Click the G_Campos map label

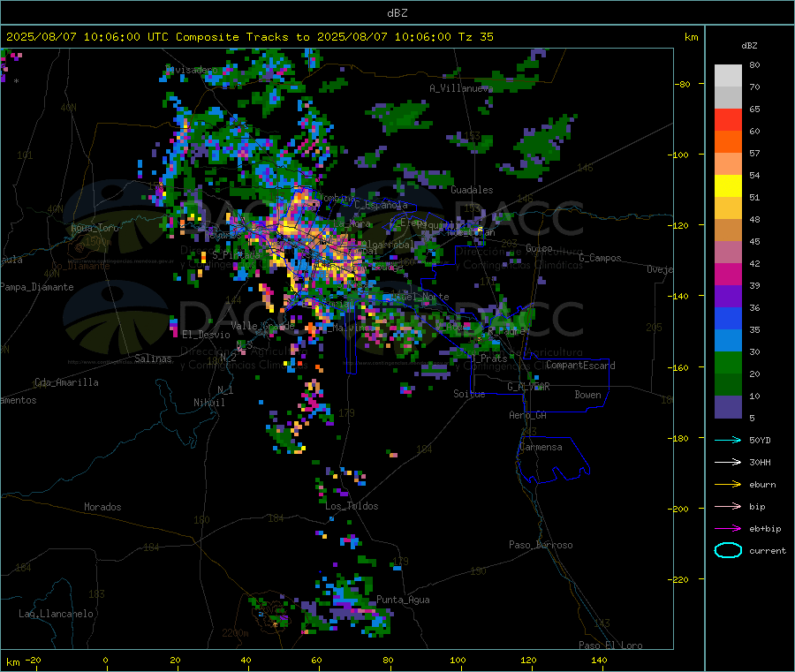(600, 258)
